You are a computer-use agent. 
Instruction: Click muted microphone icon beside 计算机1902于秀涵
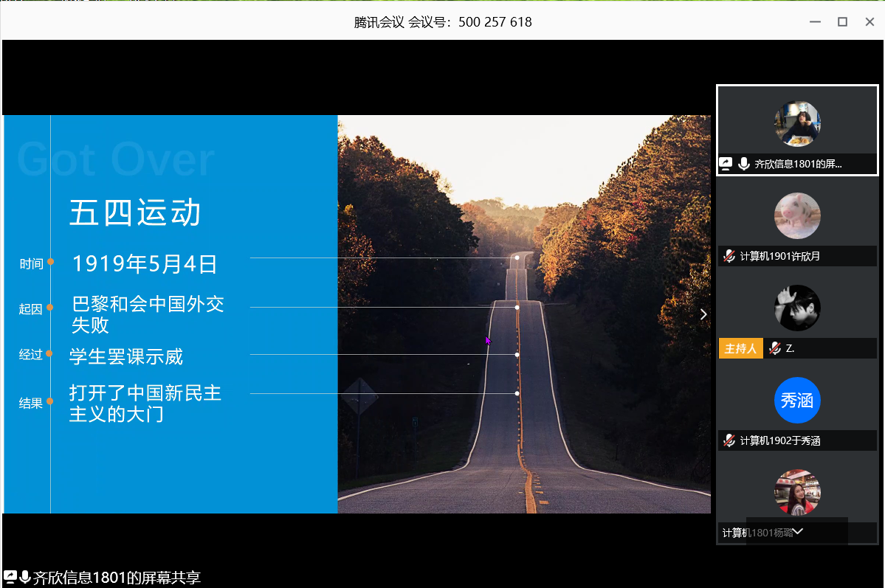tap(729, 440)
